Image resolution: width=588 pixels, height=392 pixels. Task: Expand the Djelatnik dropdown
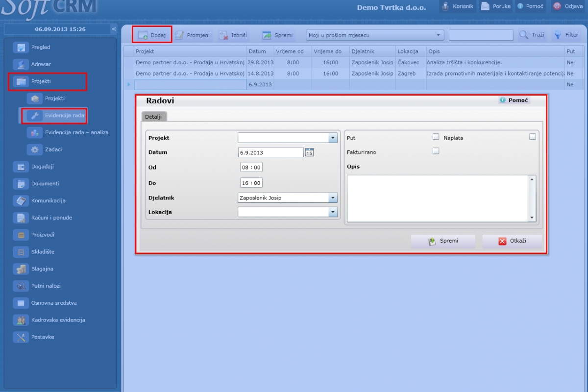pyautogui.click(x=333, y=198)
